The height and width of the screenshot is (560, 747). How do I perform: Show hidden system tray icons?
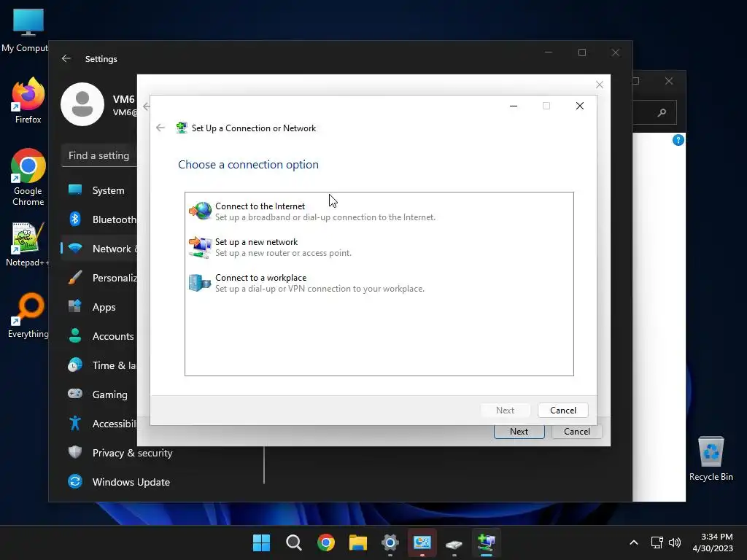[x=634, y=542]
